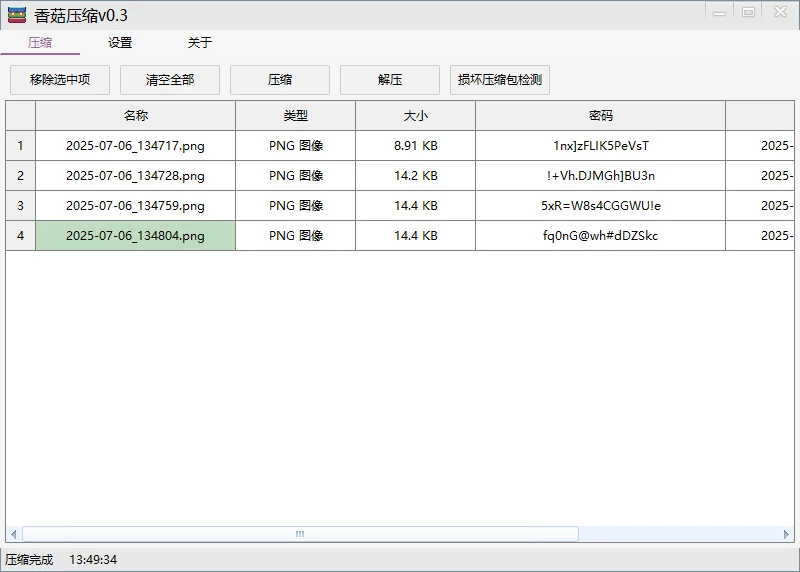Image resolution: width=800 pixels, height=572 pixels.
Task: Run 损坏压缩包检测 check
Action: point(500,80)
